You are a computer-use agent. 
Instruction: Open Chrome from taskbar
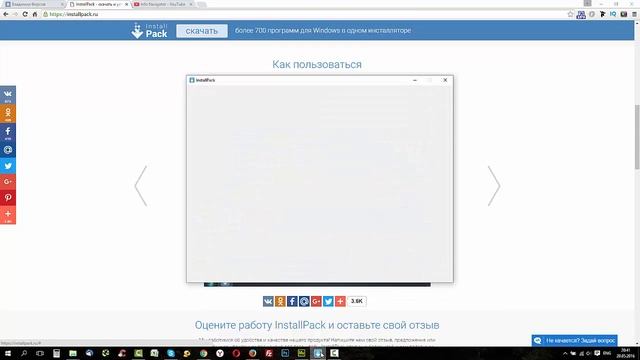point(203,353)
